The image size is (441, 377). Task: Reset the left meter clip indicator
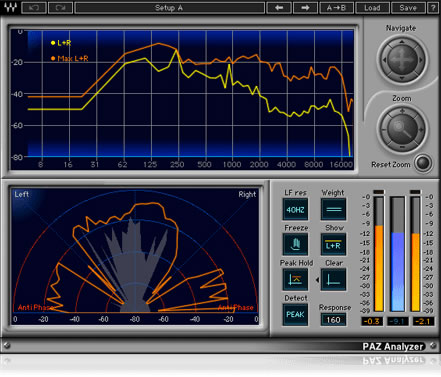click(379, 192)
